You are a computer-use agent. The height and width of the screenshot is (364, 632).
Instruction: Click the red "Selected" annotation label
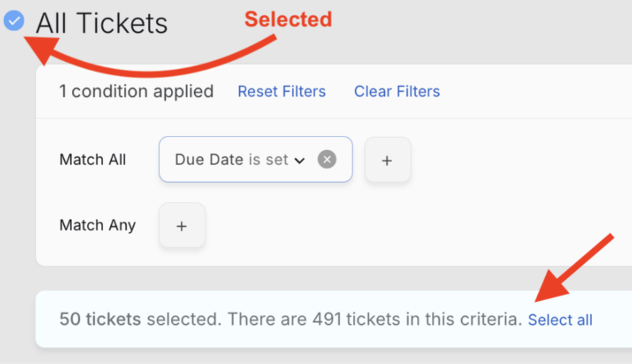(288, 19)
